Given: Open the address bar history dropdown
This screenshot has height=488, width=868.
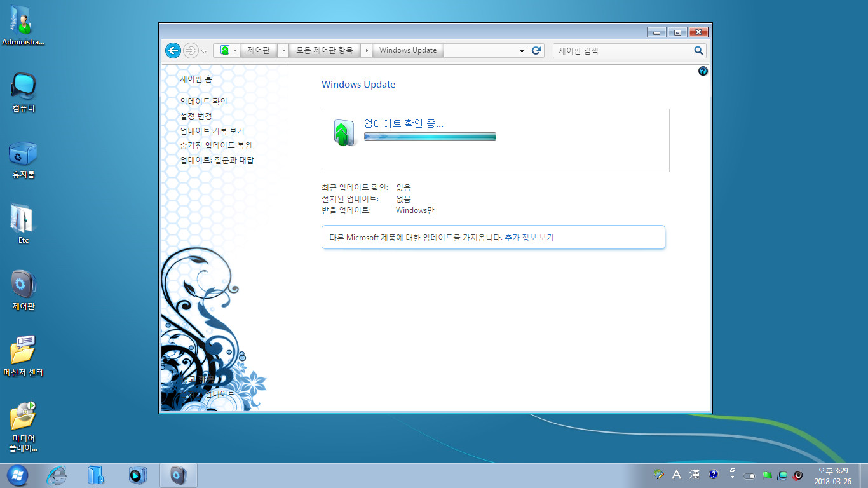Looking at the screenshot, I should click(522, 51).
